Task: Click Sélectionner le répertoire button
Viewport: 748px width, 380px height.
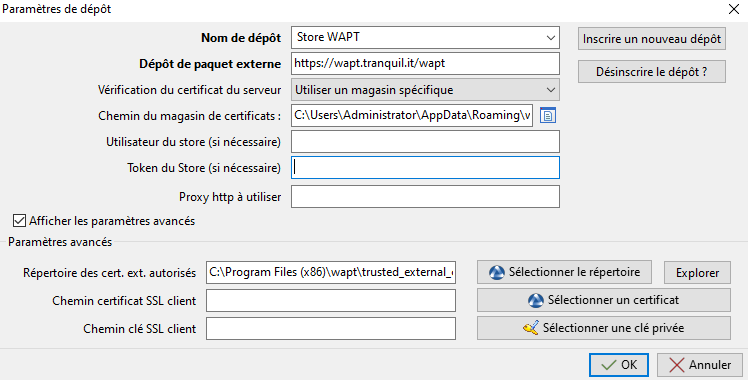Action: 564,272
